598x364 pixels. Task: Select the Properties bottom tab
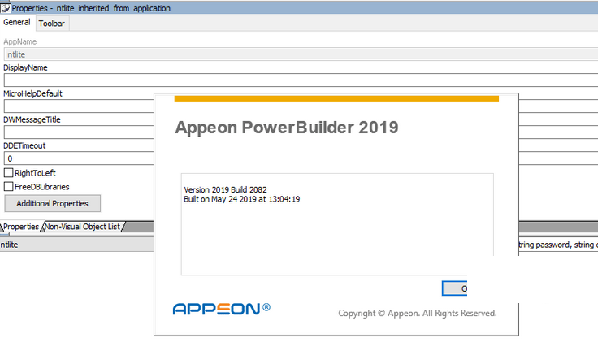pos(21,227)
